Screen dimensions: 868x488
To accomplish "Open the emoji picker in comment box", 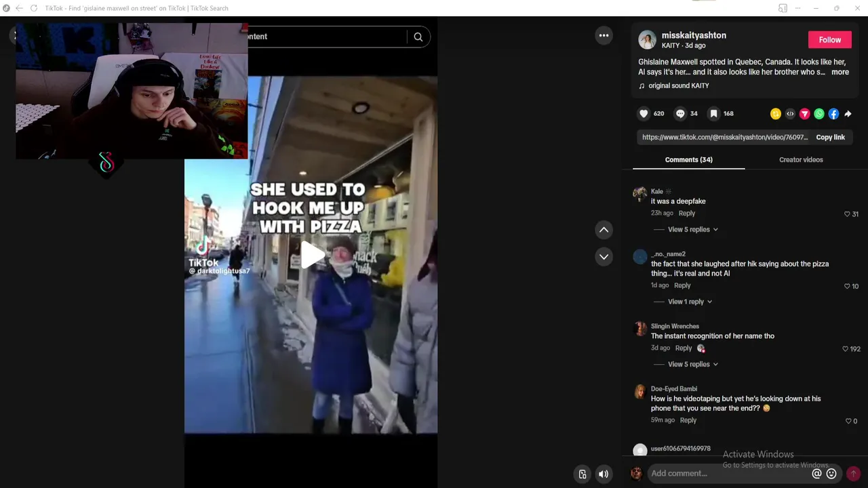I will point(831,474).
